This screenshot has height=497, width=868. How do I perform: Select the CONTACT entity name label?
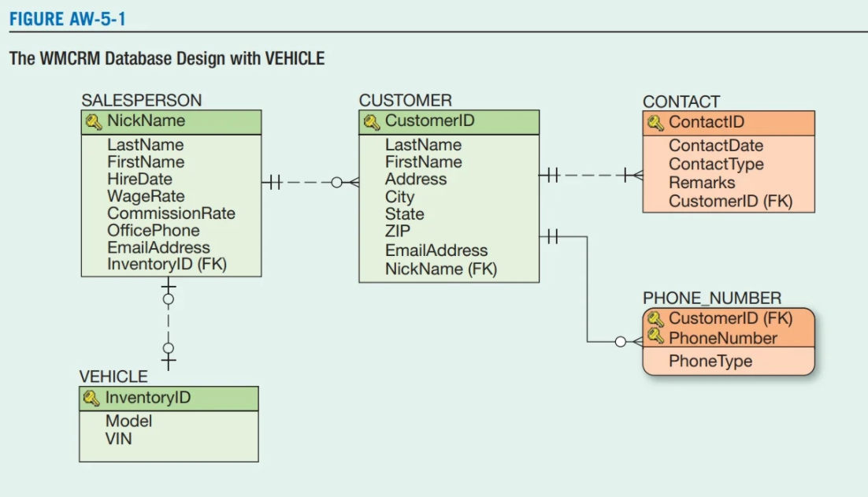click(681, 102)
